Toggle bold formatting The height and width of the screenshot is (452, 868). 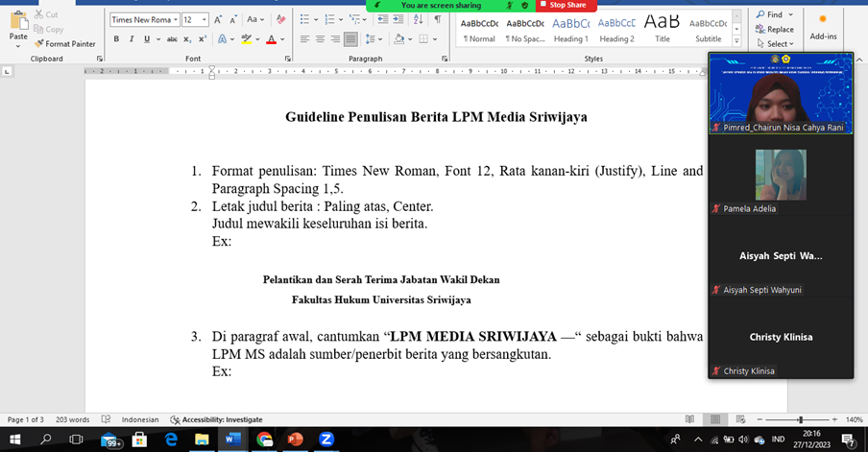click(x=117, y=39)
